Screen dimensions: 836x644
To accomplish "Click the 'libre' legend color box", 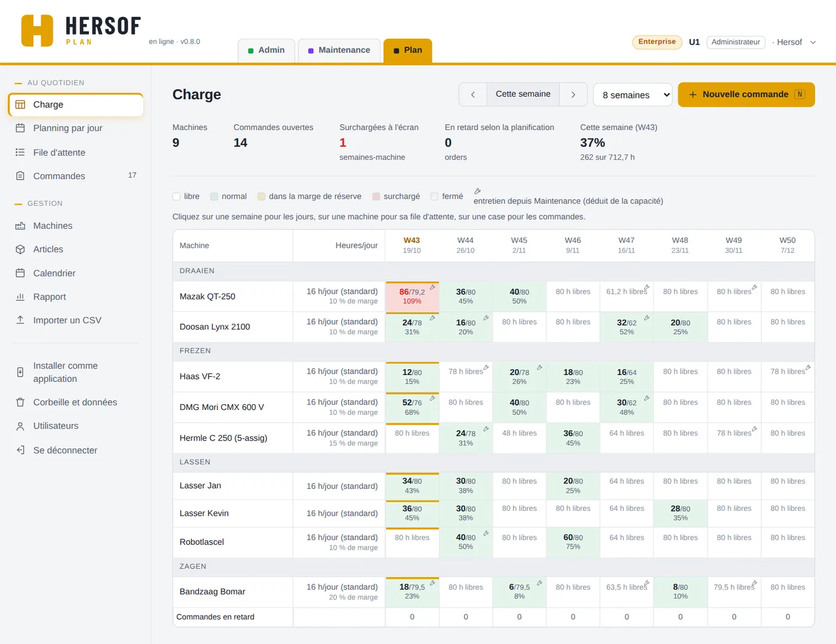I will click(x=176, y=196).
